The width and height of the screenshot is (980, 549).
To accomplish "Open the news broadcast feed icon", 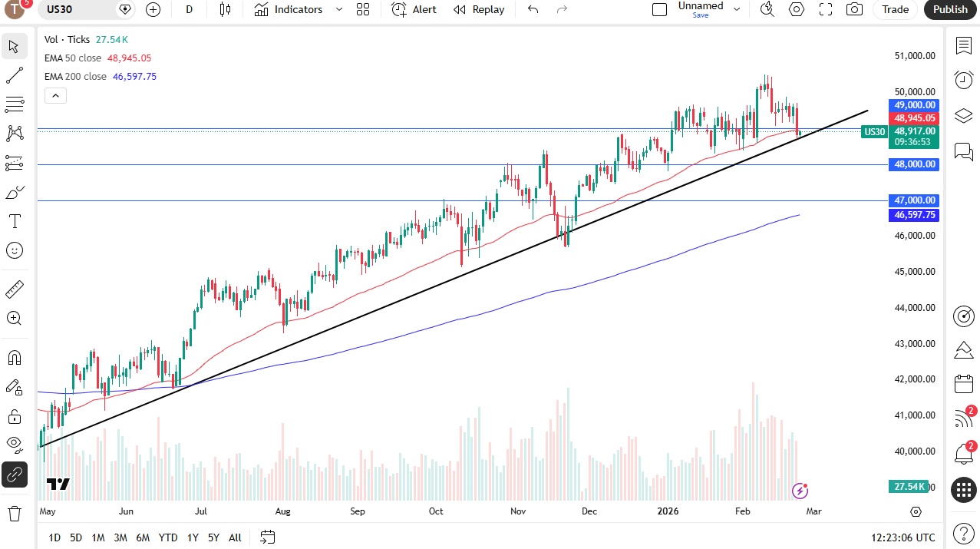I will click(964, 418).
